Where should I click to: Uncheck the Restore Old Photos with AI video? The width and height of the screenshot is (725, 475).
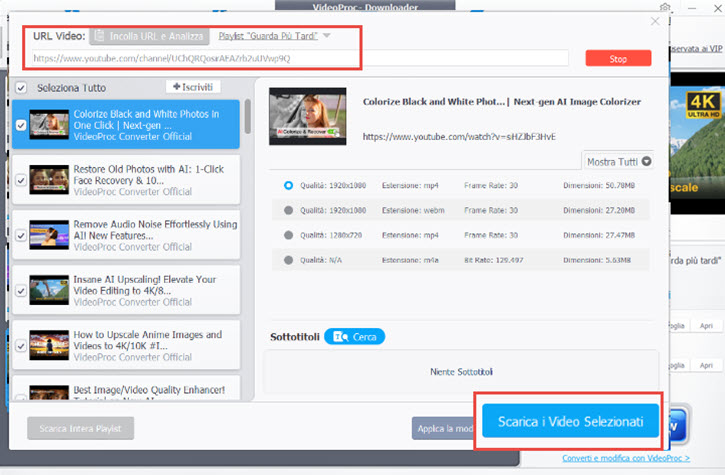[x=21, y=180]
